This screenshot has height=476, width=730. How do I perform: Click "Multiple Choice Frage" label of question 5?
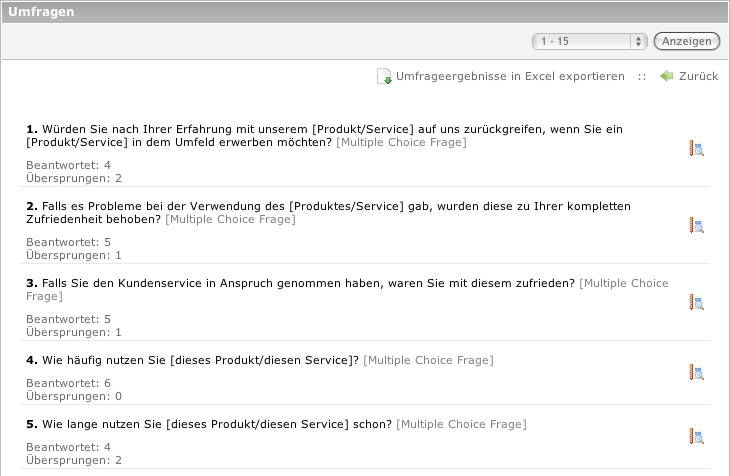461,424
